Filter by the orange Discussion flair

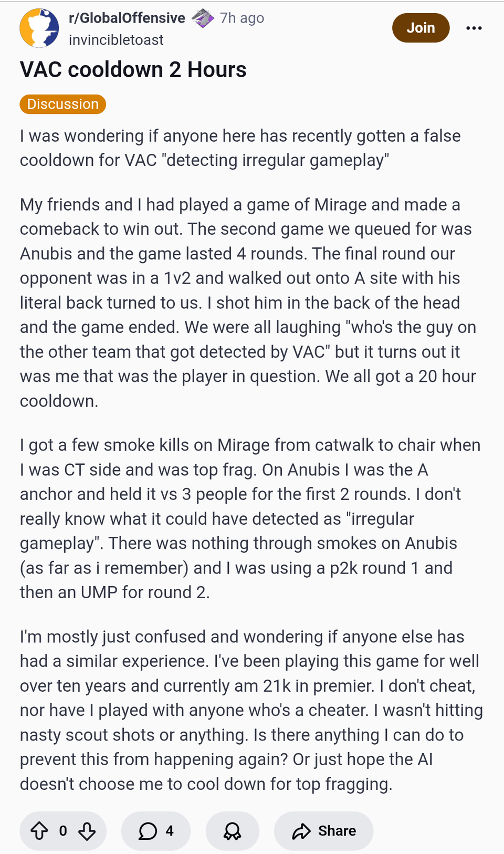63,104
